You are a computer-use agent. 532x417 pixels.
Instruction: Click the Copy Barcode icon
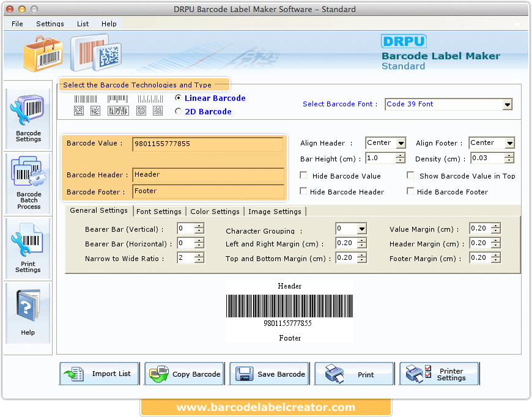pos(159,374)
